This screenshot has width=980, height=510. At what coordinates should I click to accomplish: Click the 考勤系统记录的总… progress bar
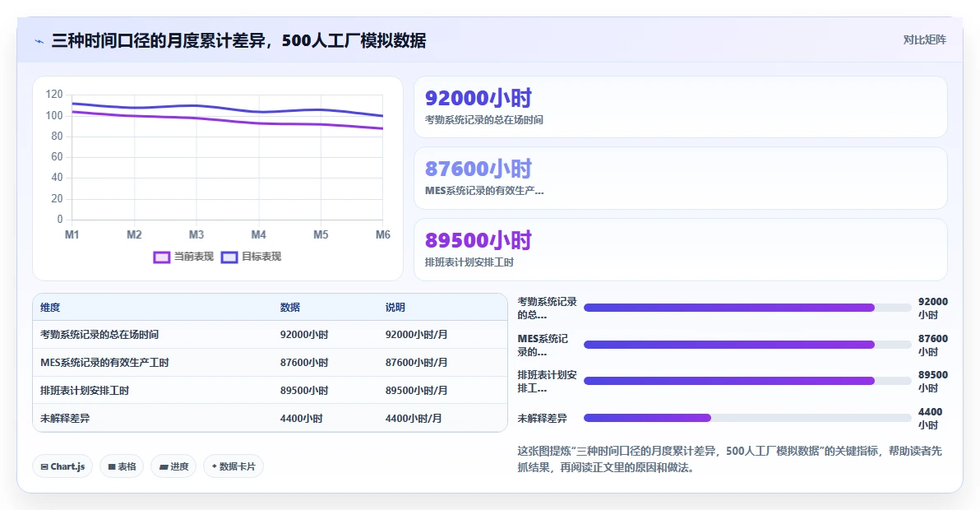(747, 308)
